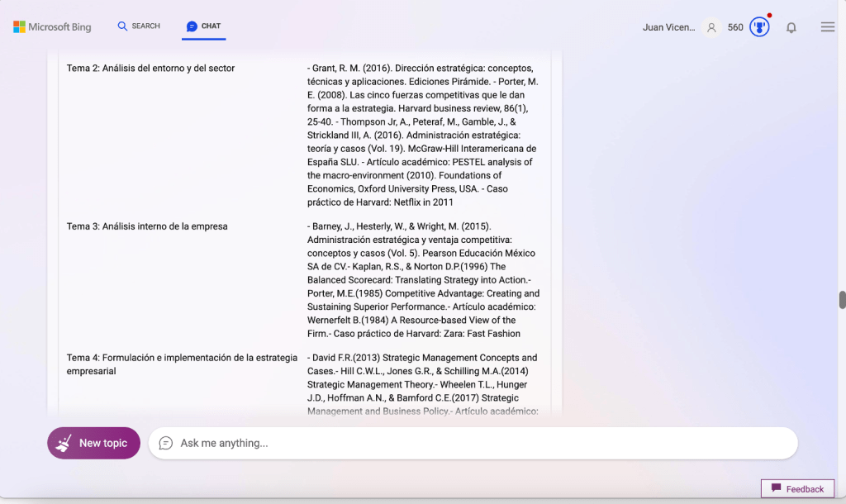
Task: Click the "Tema 2: Análisis del entorno" cell
Action: [x=150, y=69]
